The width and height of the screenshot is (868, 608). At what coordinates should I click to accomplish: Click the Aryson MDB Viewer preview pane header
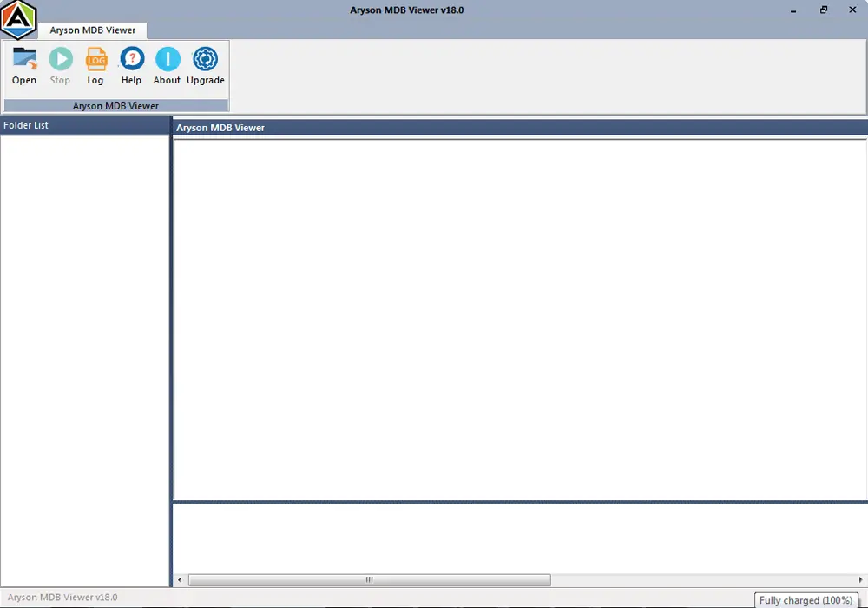pyautogui.click(x=219, y=127)
